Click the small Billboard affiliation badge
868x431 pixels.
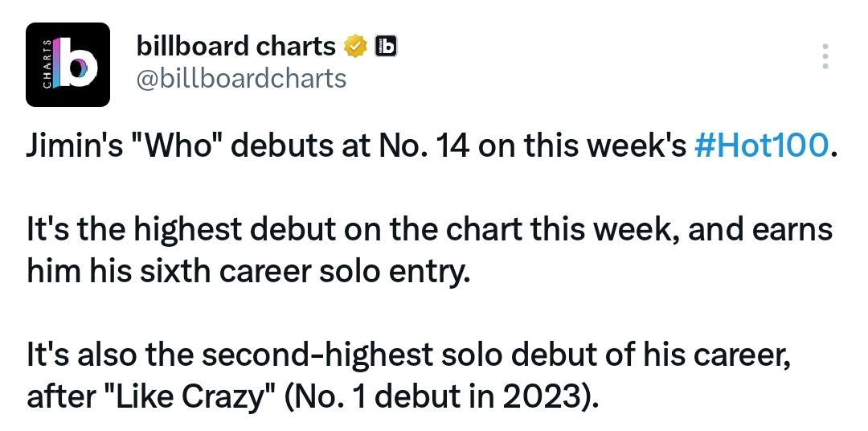pyautogui.click(x=386, y=46)
